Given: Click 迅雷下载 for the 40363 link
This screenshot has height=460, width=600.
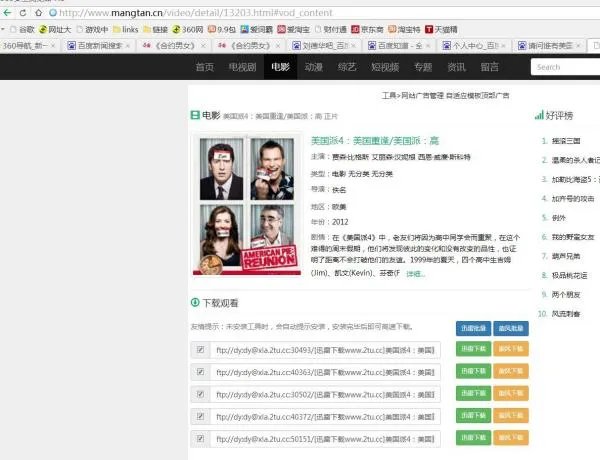Looking at the screenshot, I should (x=473, y=371).
